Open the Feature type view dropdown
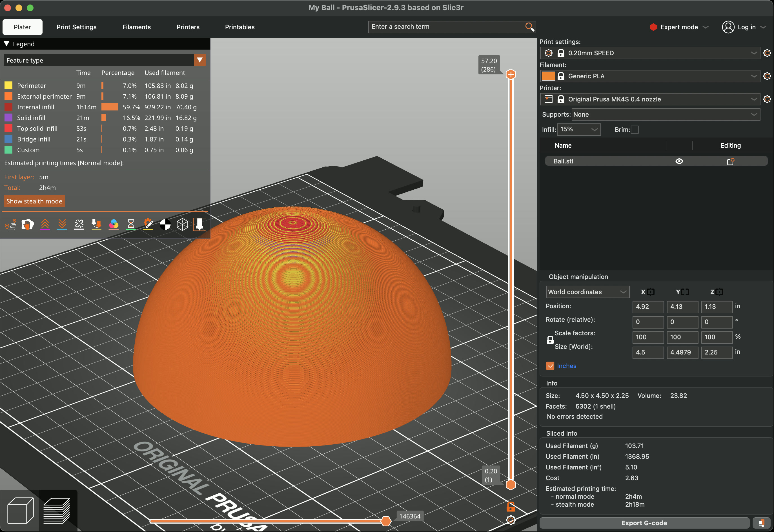The image size is (774, 532). click(199, 60)
